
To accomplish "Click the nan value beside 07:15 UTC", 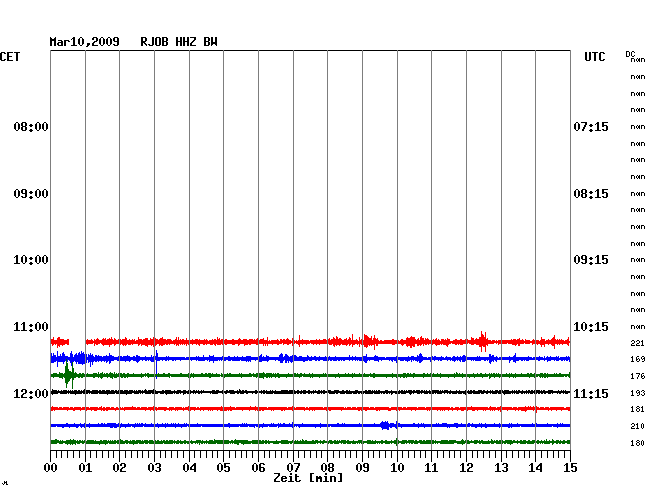I will click(x=638, y=127).
